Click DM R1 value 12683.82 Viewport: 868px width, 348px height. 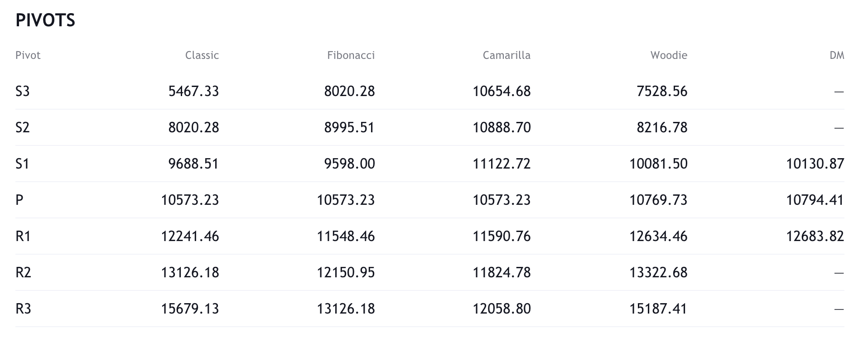click(815, 237)
